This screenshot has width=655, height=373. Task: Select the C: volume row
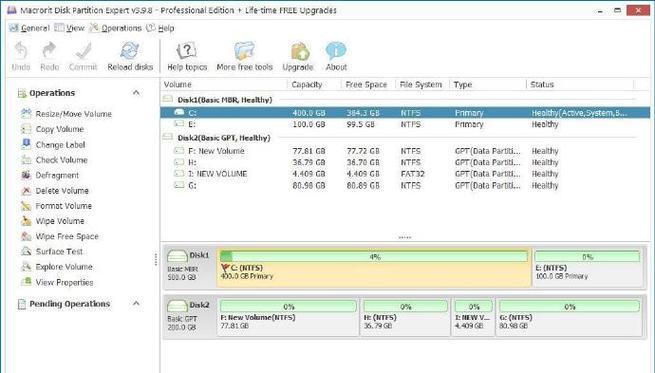coord(405,112)
